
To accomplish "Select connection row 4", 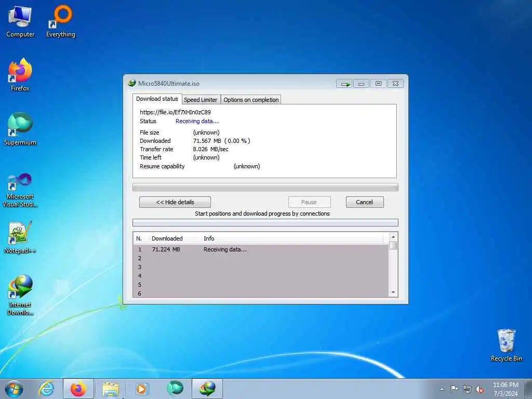I will (261, 276).
